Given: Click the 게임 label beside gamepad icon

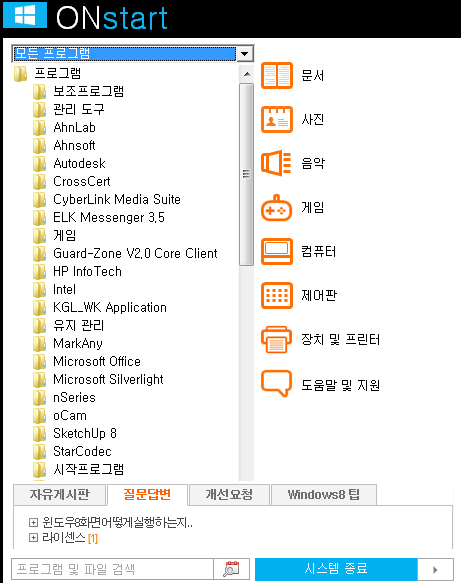Looking at the screenshot, I should (313, 207).
